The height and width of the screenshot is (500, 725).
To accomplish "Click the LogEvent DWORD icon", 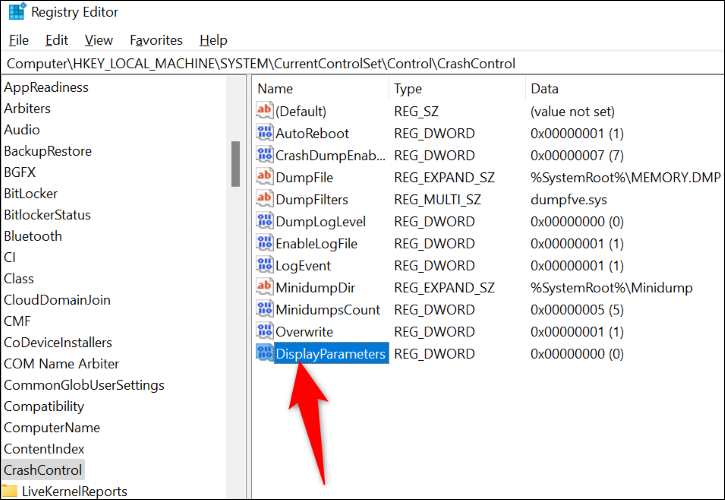I will pos(264,265).
